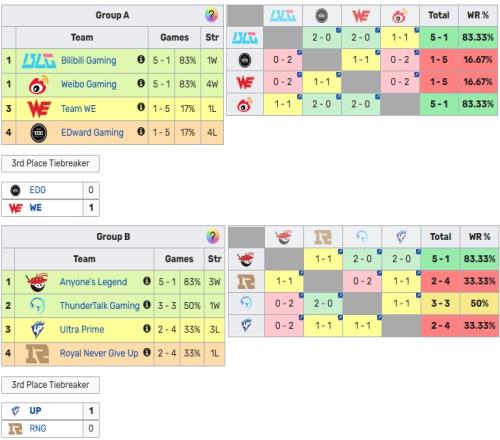Open the Group B colored help icon
The height and width of the screenshot is (440, 500).
pyautogui.click(x=213, y=236)
